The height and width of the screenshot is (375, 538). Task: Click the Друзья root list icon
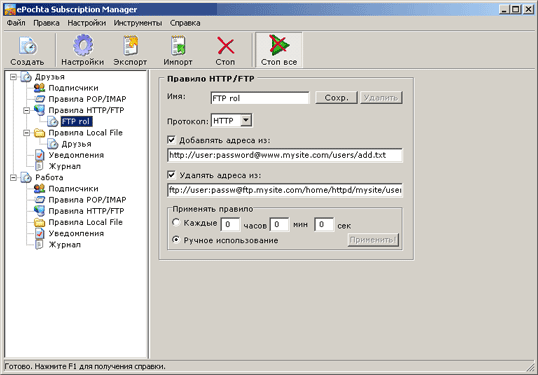[26, 77]
